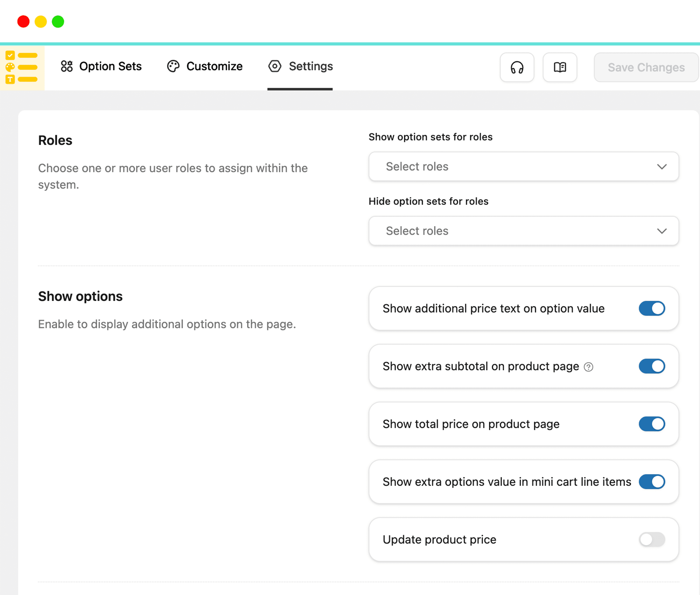Screen dimensions: 700x595
Task: Enable the Update product price switch
Action: [x=651, y=539]
